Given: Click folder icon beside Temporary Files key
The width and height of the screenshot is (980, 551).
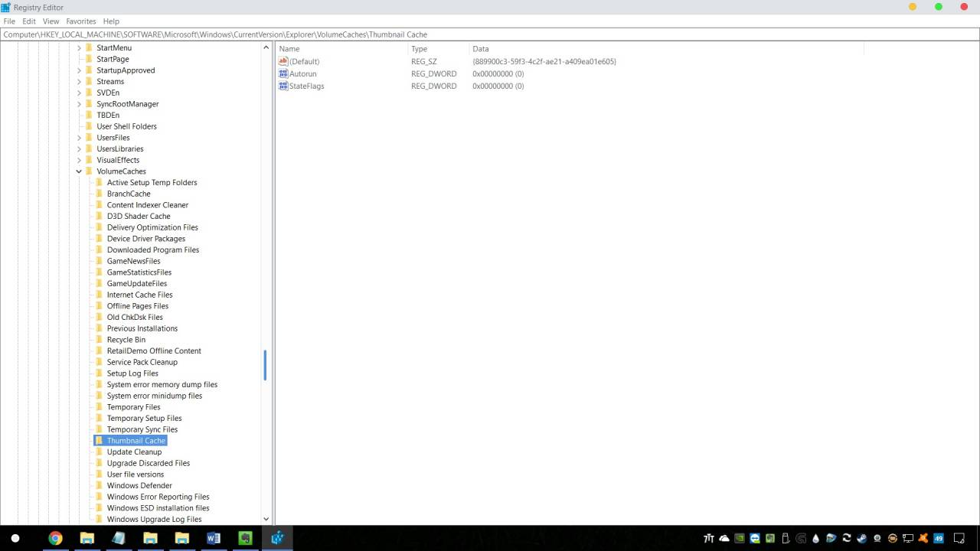Looking at the screenshot, I should click(100, 407).
